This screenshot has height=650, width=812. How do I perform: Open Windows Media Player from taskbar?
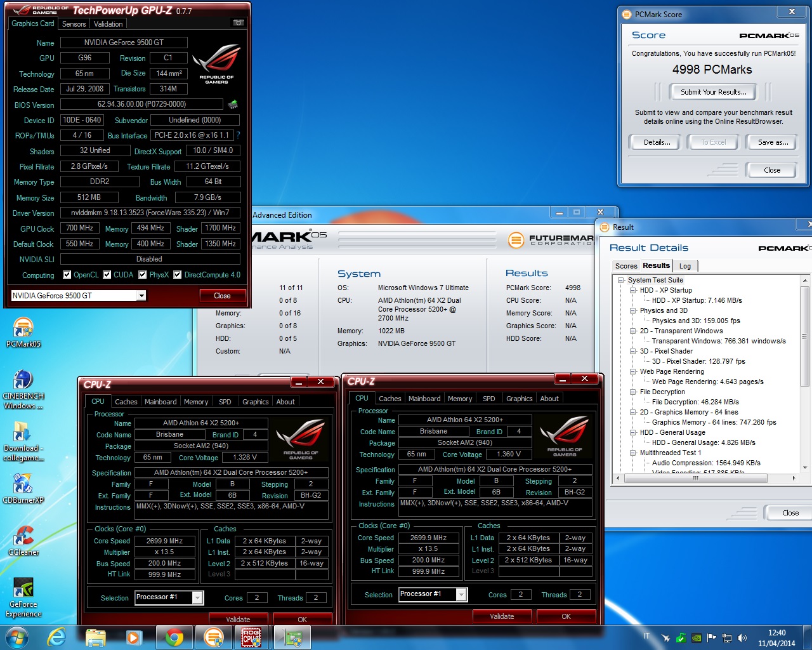(x=133, y=637)
